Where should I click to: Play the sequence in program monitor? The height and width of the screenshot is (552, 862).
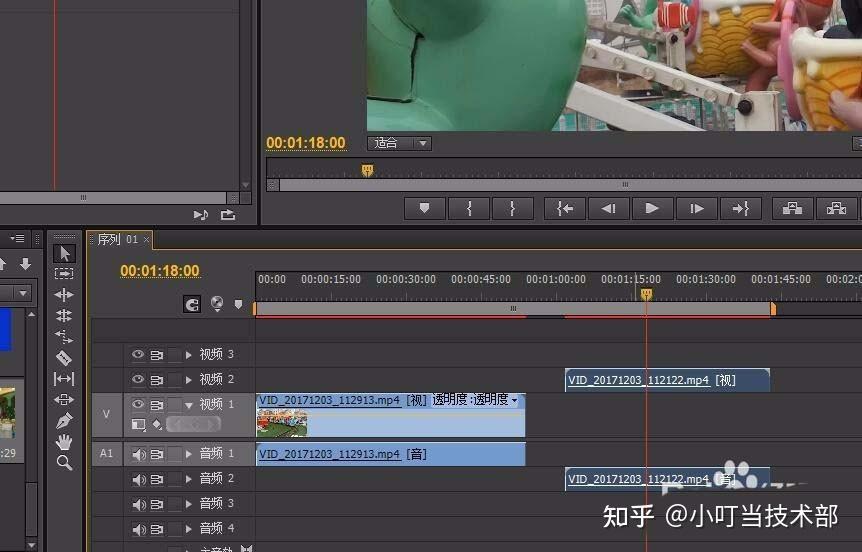click(x=652, y=208)
